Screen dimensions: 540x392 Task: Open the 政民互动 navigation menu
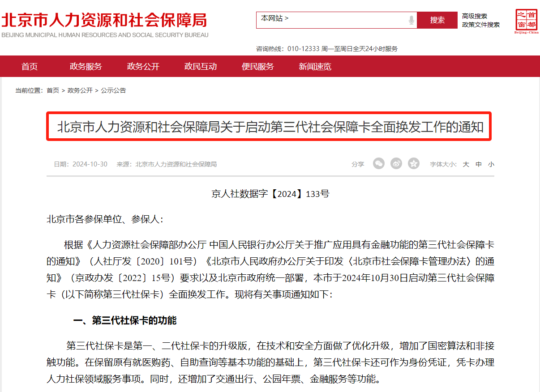click(x=201, y=67)
